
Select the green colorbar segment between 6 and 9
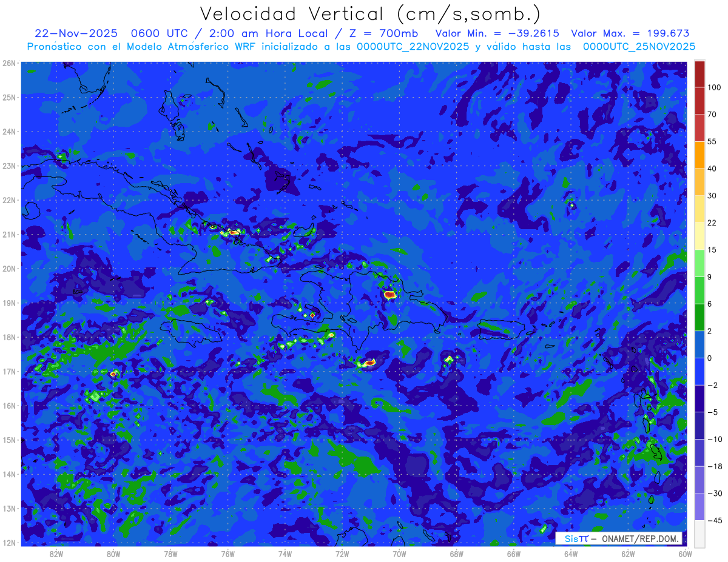click(x=699, y=290)
